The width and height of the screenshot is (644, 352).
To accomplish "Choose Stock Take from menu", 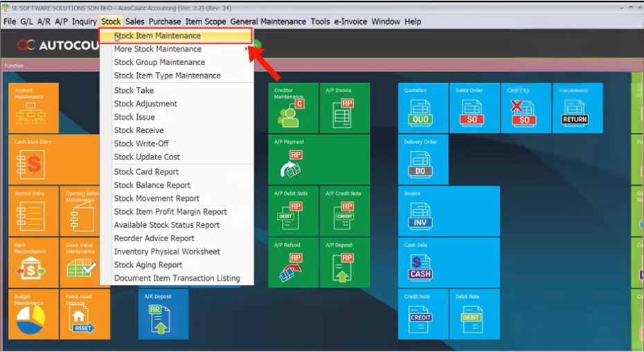I will (177, 91).
